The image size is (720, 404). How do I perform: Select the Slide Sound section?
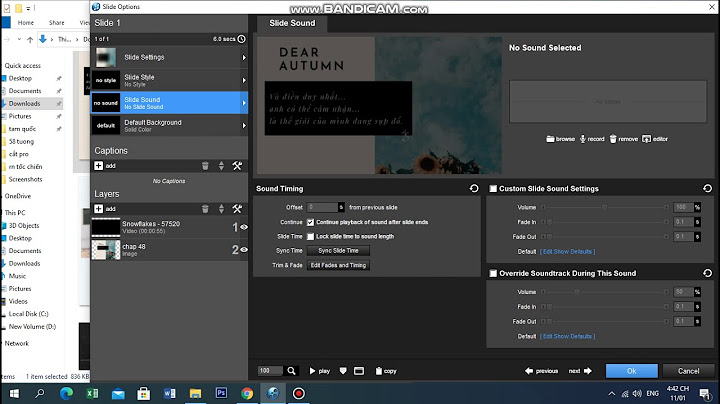pyautogui.click(x=169, y=103)
